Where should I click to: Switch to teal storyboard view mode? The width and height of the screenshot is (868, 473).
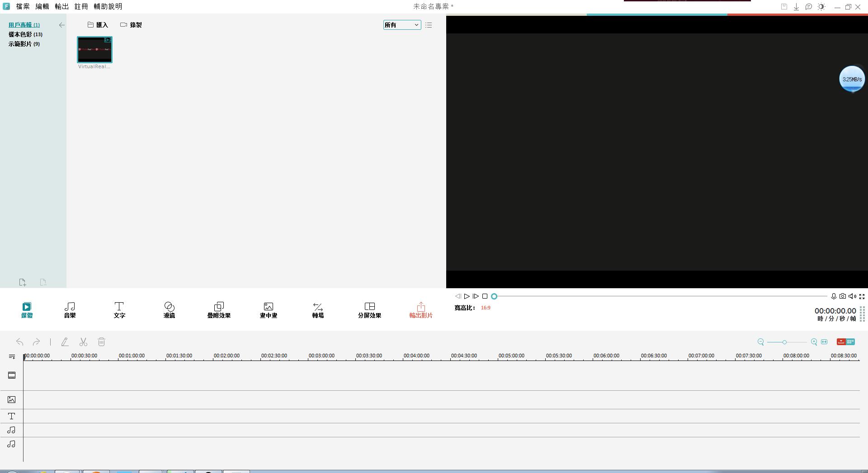point(850,342)
